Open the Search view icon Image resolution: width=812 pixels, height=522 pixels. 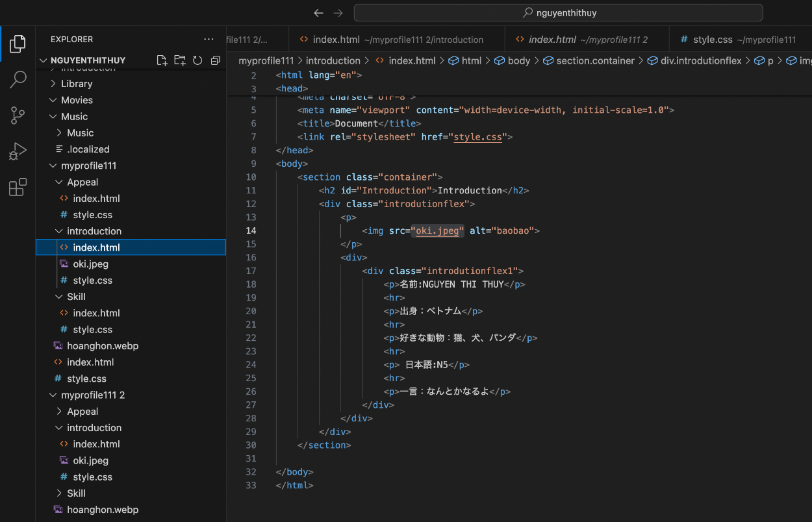18,80
